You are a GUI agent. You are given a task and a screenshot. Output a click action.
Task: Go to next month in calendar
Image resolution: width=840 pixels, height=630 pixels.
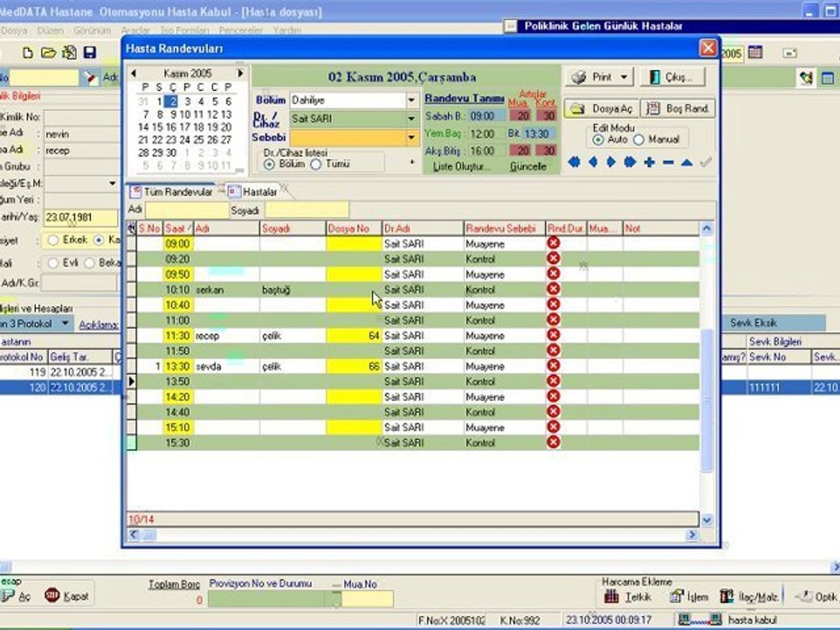click(x=241, y=73)
